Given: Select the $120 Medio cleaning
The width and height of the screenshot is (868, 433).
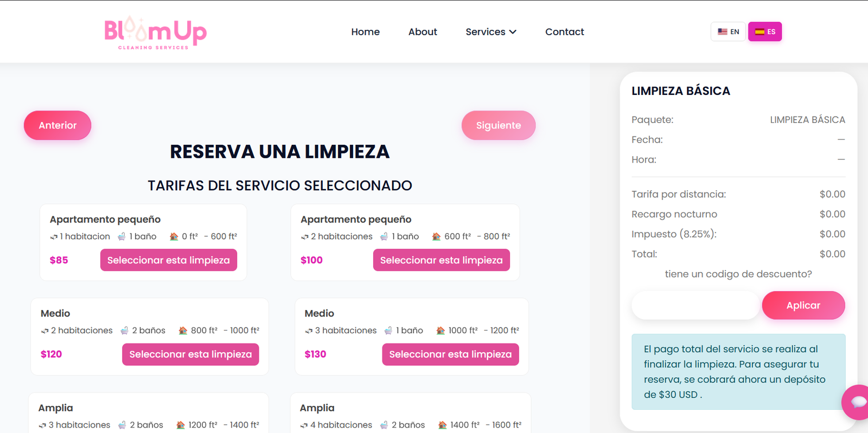Looking at the screenshot, I should point(190,354).
